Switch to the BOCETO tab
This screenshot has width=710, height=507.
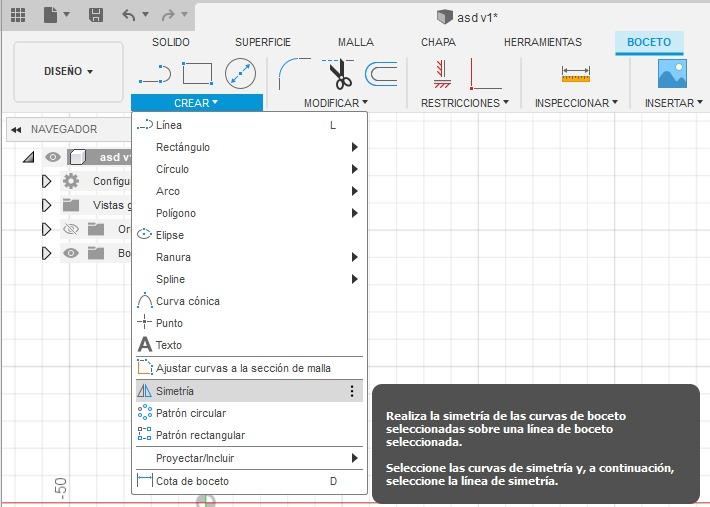tap(649, 43)
